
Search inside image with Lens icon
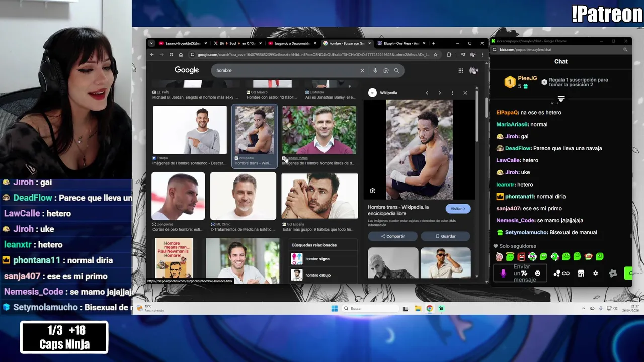tap(373, 191)
